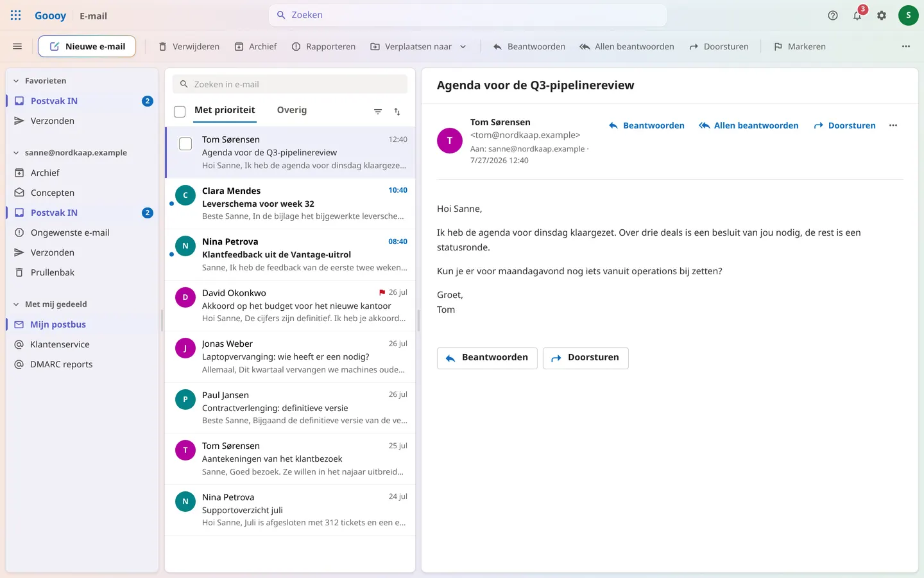Click Beantwoorden link in message header

point(646,125)
